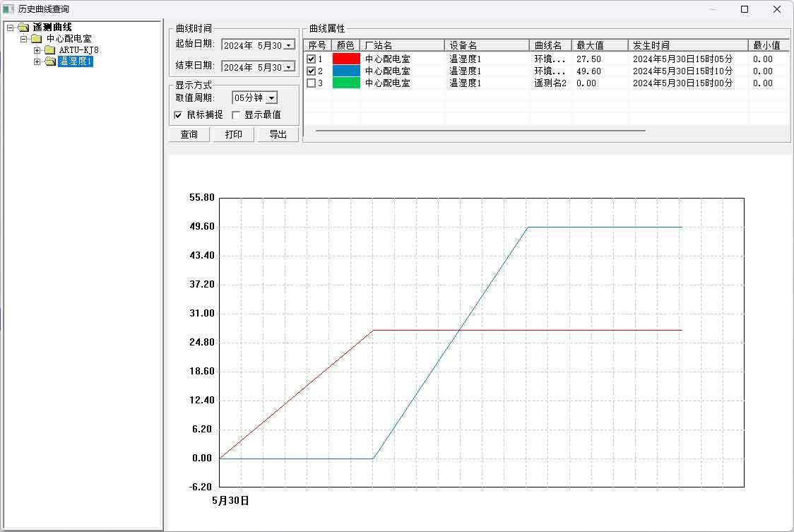This screenshot has height=532, width=794.
Task: Click the 中心配电室 folder icon in tree
Action: click(37, 39)
